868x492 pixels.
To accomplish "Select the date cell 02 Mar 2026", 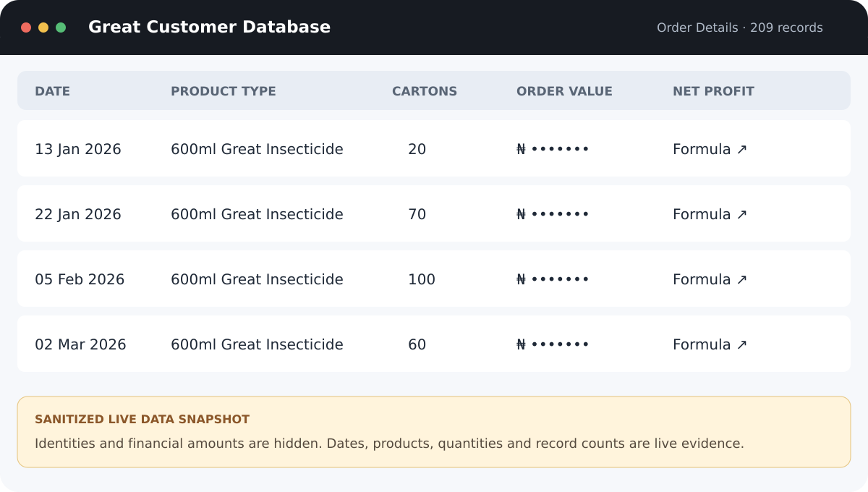I will pyautogui.click(x=80, y=344).
